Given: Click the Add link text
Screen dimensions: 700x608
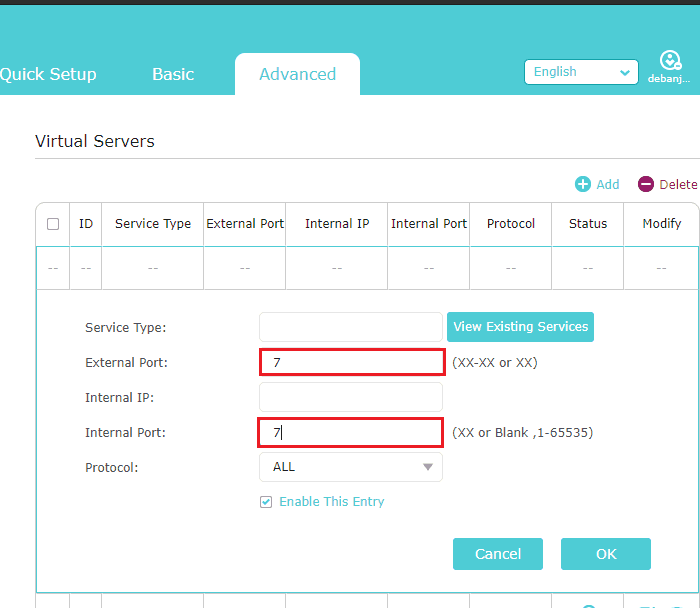Looking at the screenshot, I should [x=608, y=184].
